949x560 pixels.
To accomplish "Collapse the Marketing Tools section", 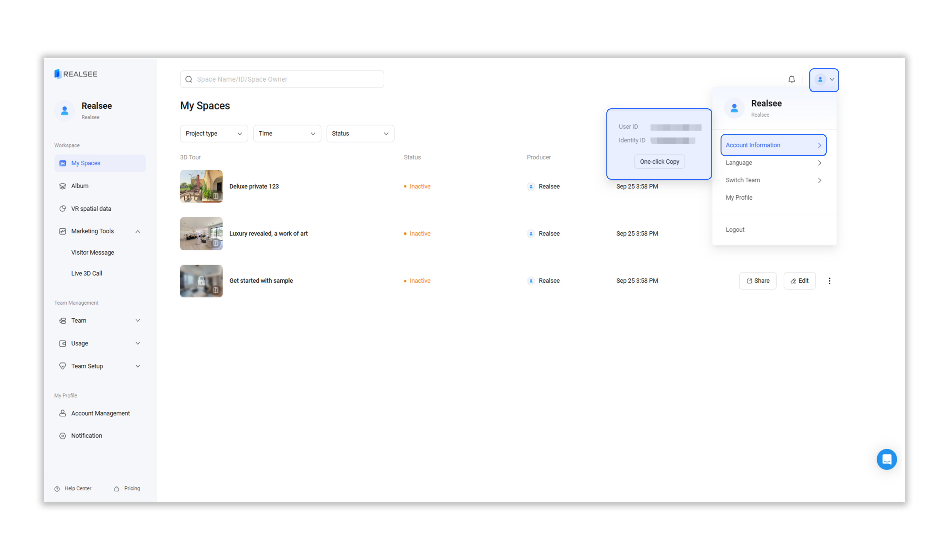I will [x=138, y=231].
